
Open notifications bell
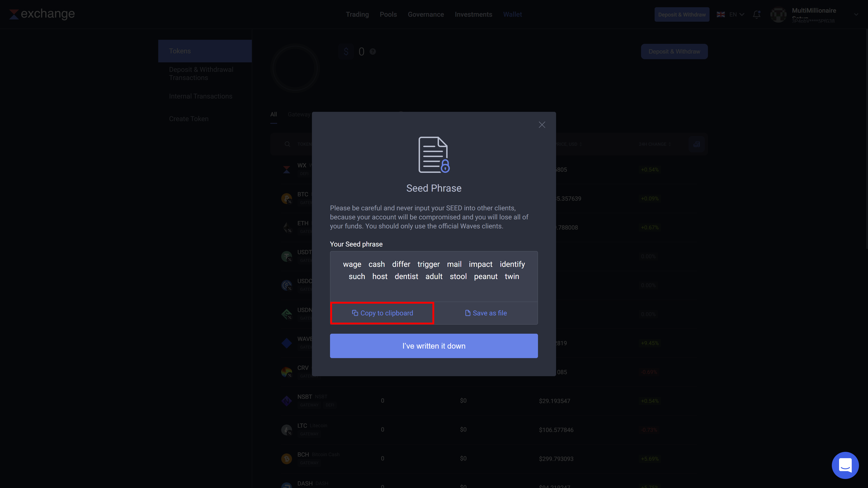[757, 14]
